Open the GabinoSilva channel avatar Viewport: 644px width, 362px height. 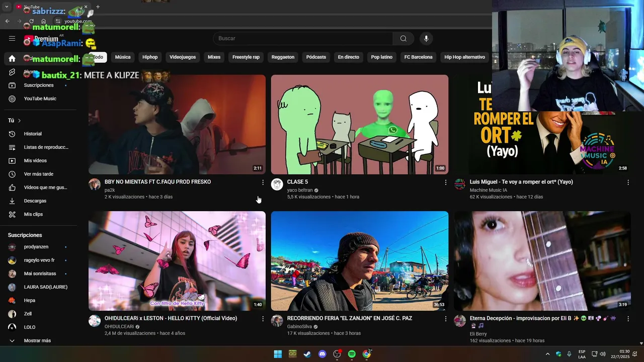tap(277, 321)
